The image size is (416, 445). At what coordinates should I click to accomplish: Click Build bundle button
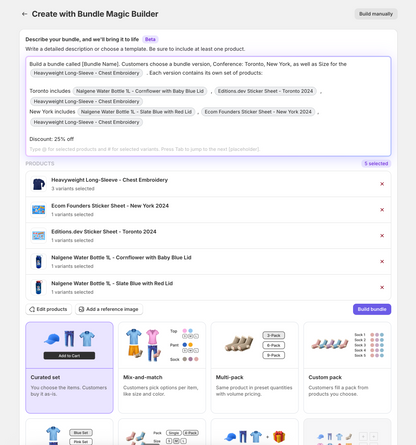point(372,309)
